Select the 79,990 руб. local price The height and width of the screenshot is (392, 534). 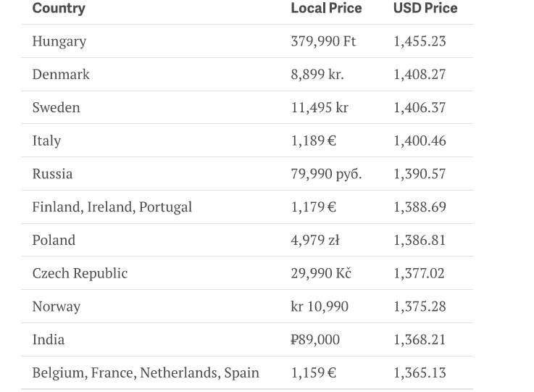326,174
